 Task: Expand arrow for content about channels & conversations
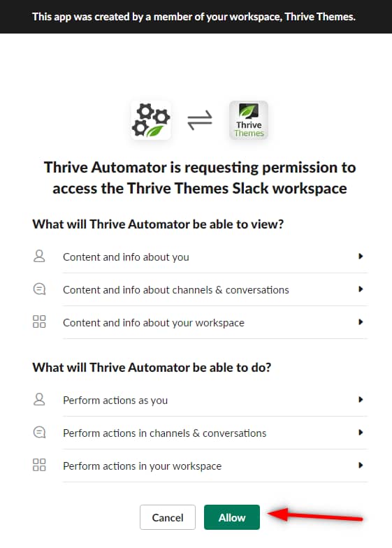(361, 289)
